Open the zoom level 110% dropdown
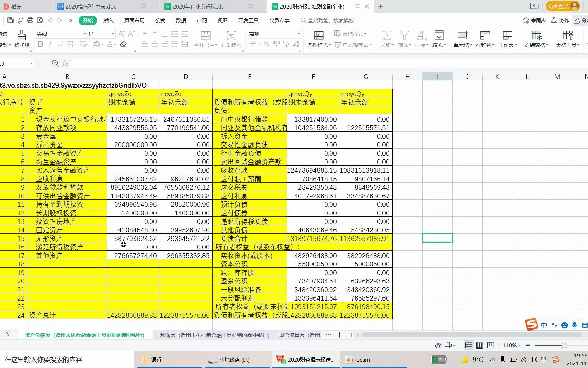The width and height of the screenshot is (588, 368). [x=512, y=345]
